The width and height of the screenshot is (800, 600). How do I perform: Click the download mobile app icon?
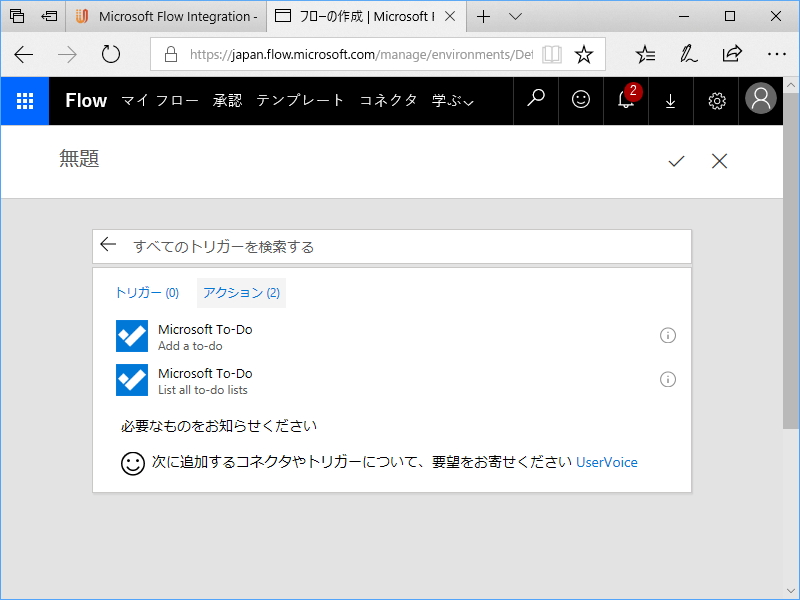[670, 100]
